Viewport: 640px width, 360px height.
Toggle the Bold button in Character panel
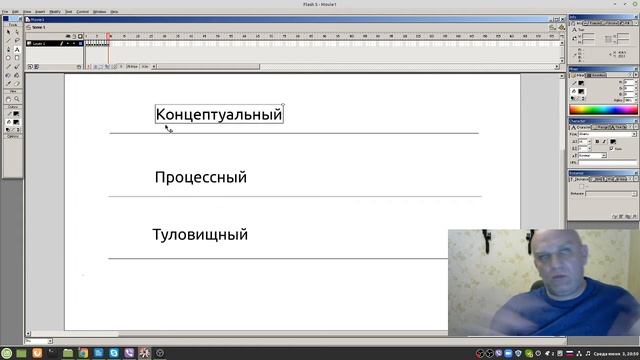click(x=597, y=141)
